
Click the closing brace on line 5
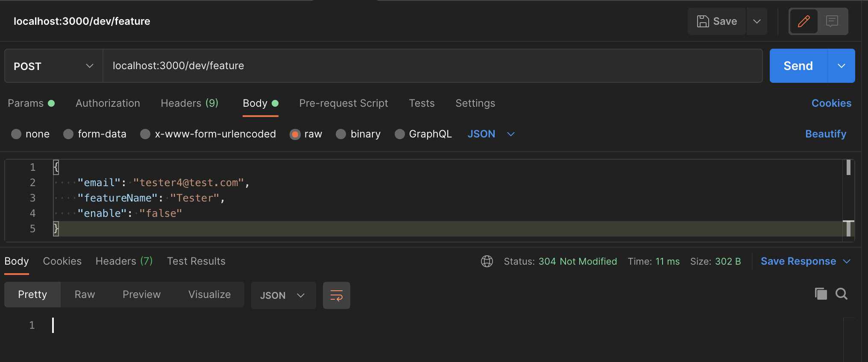(56, 229)
